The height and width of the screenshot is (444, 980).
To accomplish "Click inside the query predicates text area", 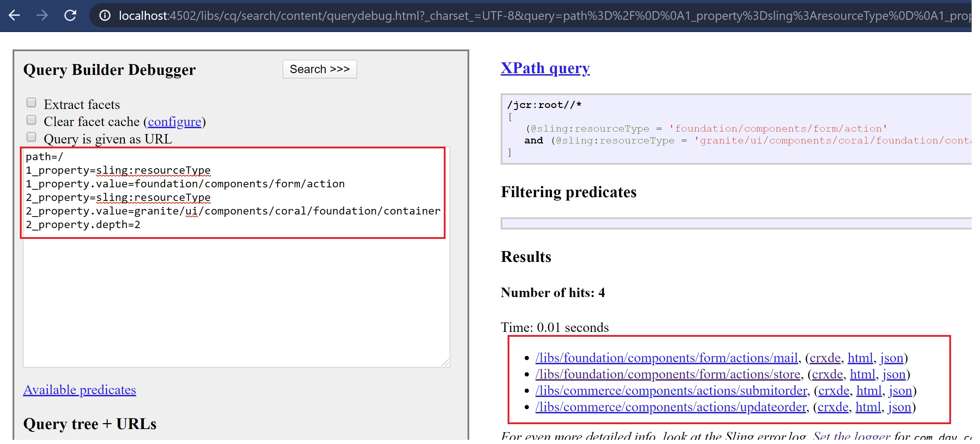I will (x=236, y=296).
